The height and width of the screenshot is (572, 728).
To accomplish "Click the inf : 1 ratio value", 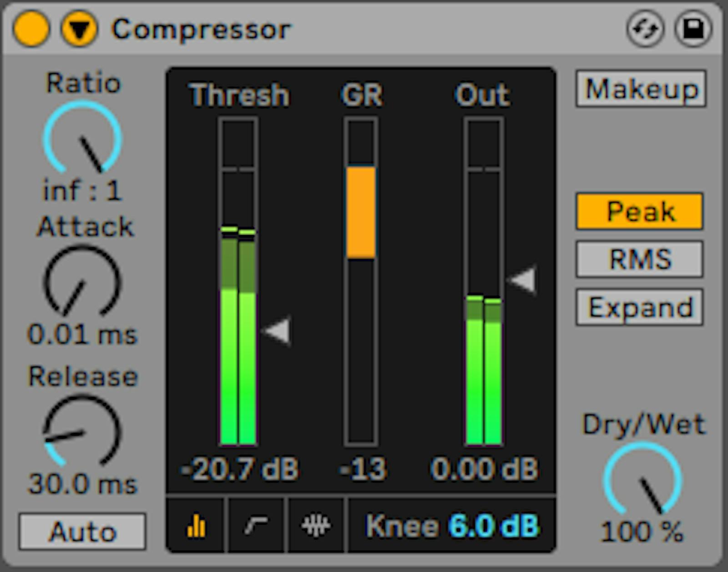I will 82,191.
